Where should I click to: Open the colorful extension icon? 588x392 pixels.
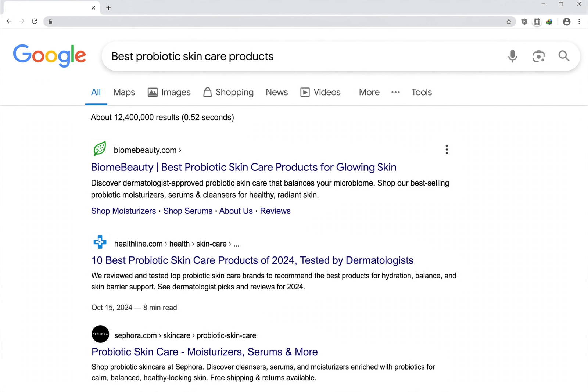549,22
